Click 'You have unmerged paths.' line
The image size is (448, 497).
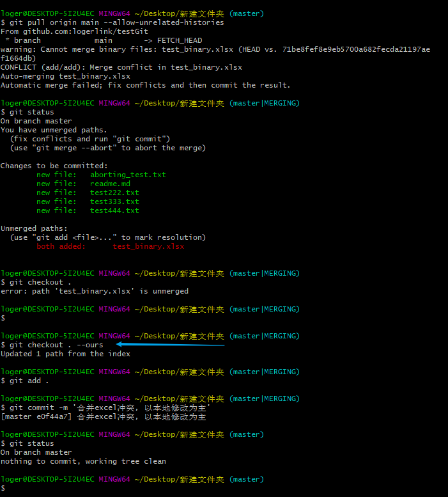54,130
